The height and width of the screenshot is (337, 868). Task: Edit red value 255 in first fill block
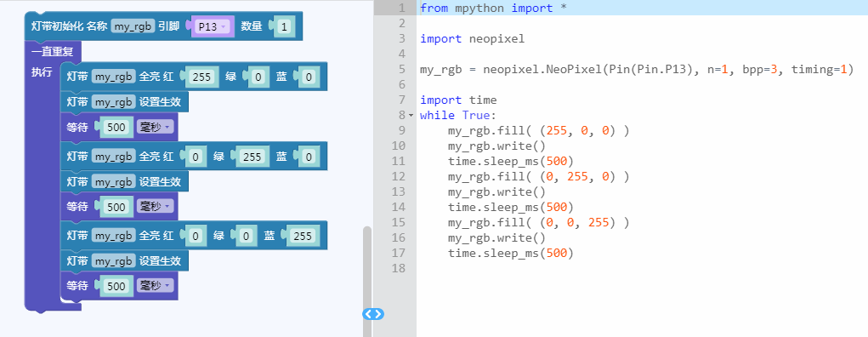[201, 77]
